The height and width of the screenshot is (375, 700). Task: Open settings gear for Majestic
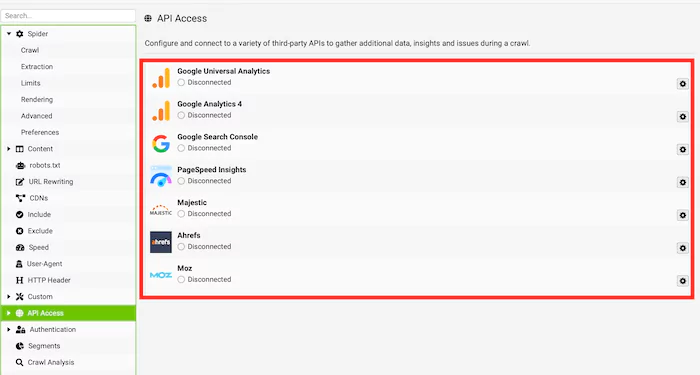683,215
